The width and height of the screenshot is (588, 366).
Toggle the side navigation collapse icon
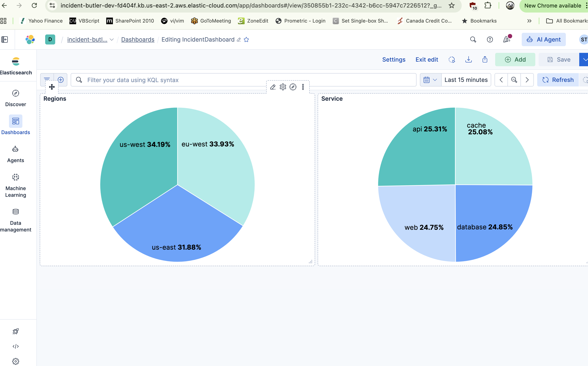[5, 39]
